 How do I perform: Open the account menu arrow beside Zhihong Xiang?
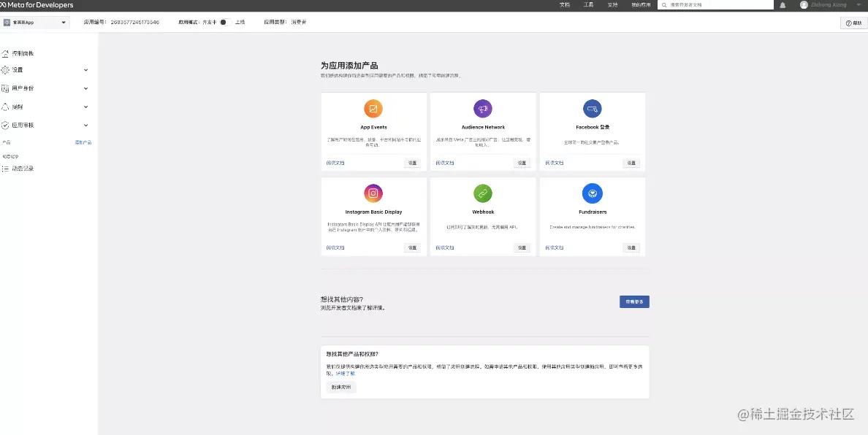(x=860, y=5)
